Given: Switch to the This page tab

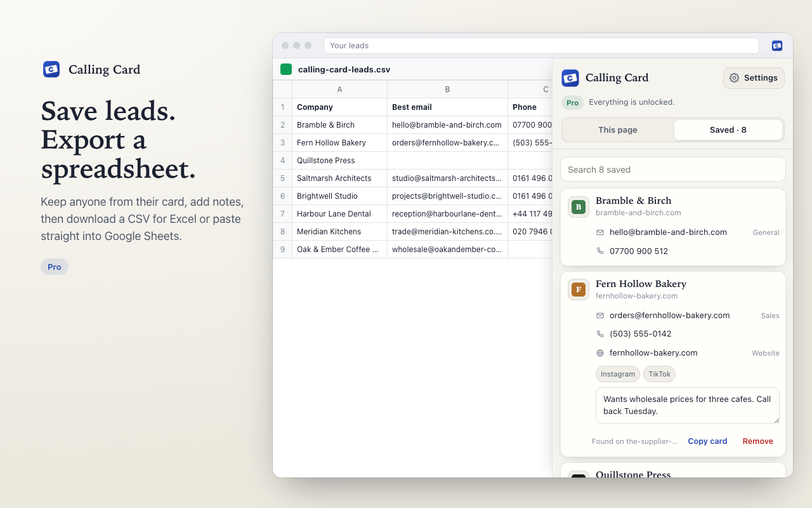Looking at the screenshot, I should [618, 130].
